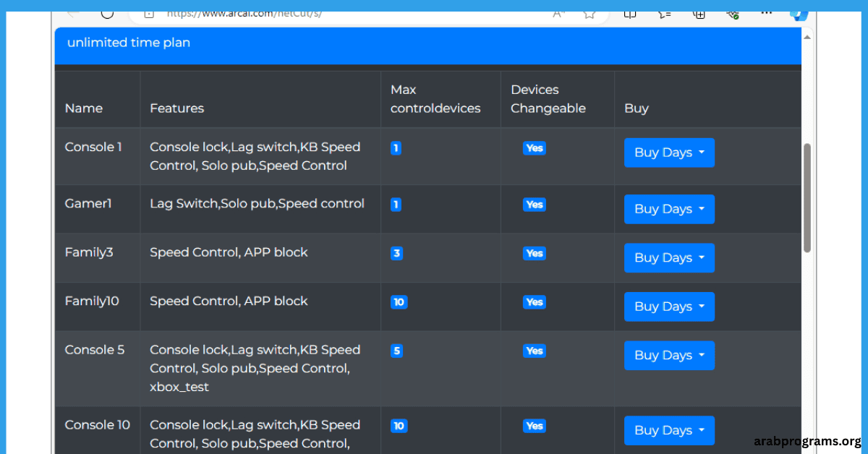Select the Family10 plan name
The height and width of the screenshot is (454, 868).
point(92,301)
